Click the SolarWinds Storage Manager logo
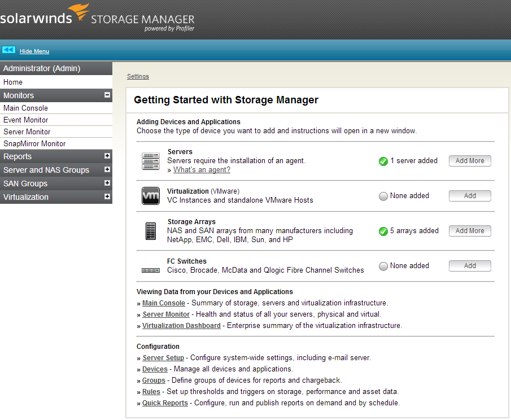511x420 pixels. tap(97, 18)
